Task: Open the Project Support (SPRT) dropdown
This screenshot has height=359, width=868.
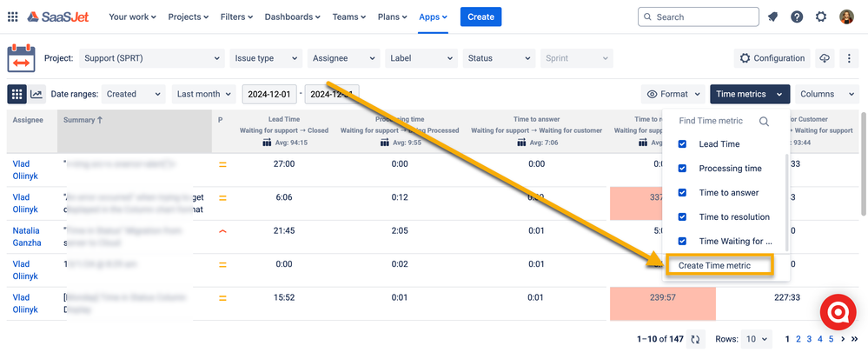Action: (152, 58)
